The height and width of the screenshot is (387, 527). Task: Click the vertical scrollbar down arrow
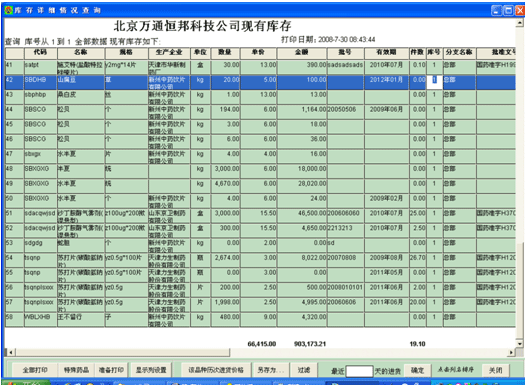[x=520, y=344]
